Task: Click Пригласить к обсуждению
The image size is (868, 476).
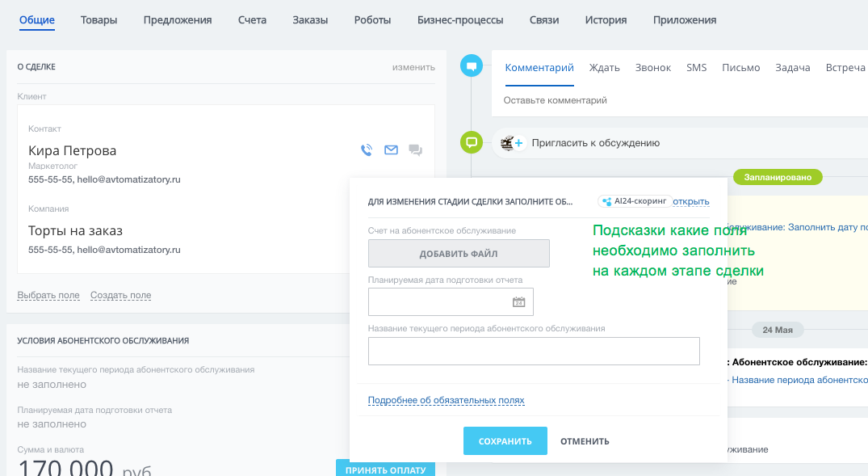Action: [596, 143]
